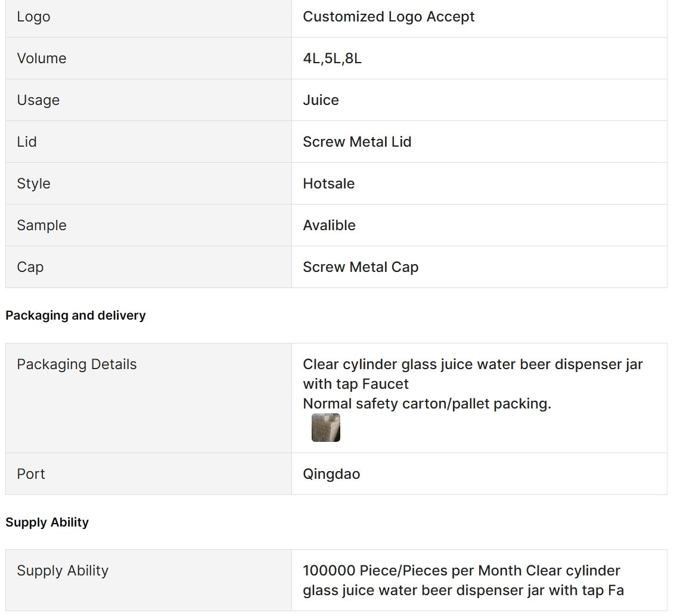Click the Usage row label
The height and width of the screenshot is (616, 674).
(x=38, y=100)
